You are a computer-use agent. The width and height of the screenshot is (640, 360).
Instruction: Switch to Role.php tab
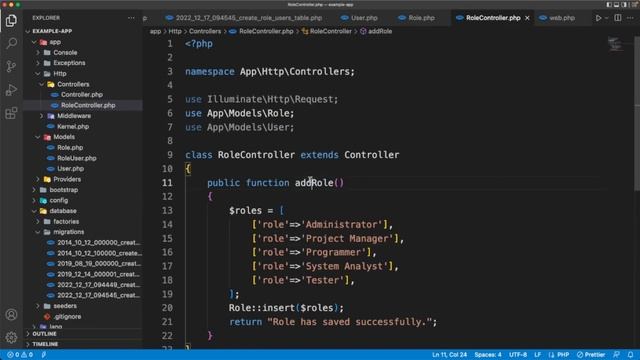[417, 18]
